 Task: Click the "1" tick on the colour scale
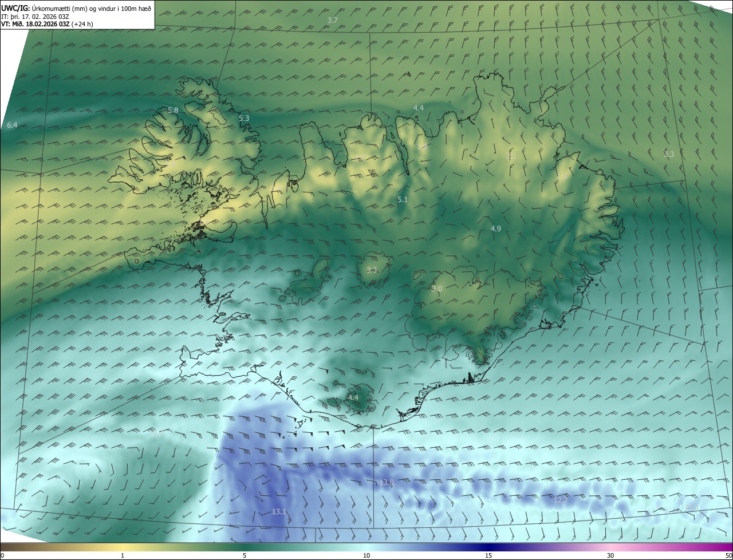[123, 555]
